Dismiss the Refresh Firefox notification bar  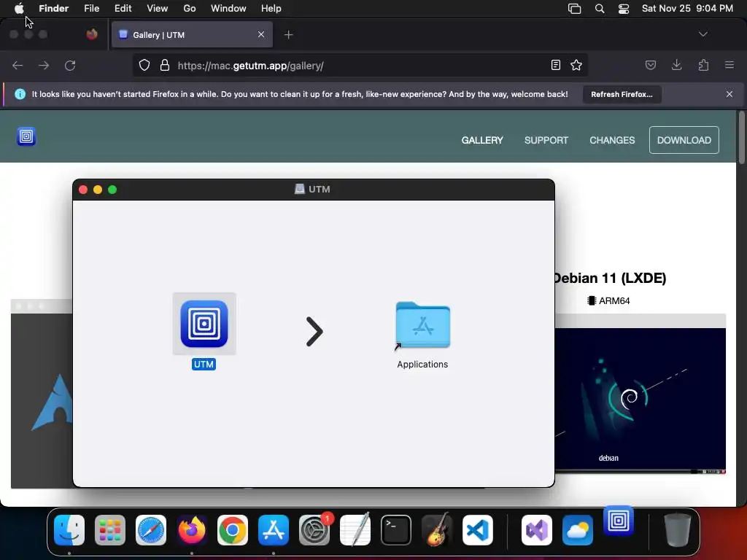(729, 94)
